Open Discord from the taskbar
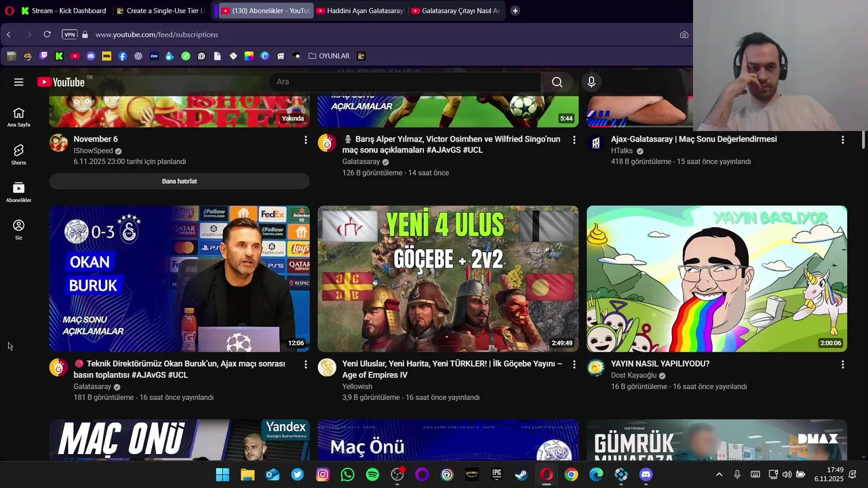This screenshot has width=868, height=488. [x=646, y=475]
